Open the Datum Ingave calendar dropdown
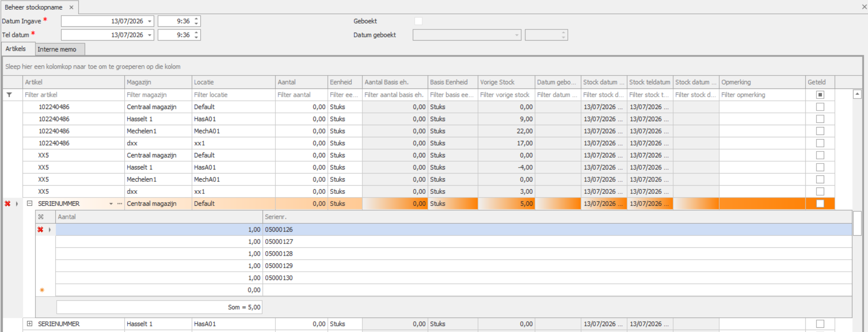868x332 pixels. 150,21
